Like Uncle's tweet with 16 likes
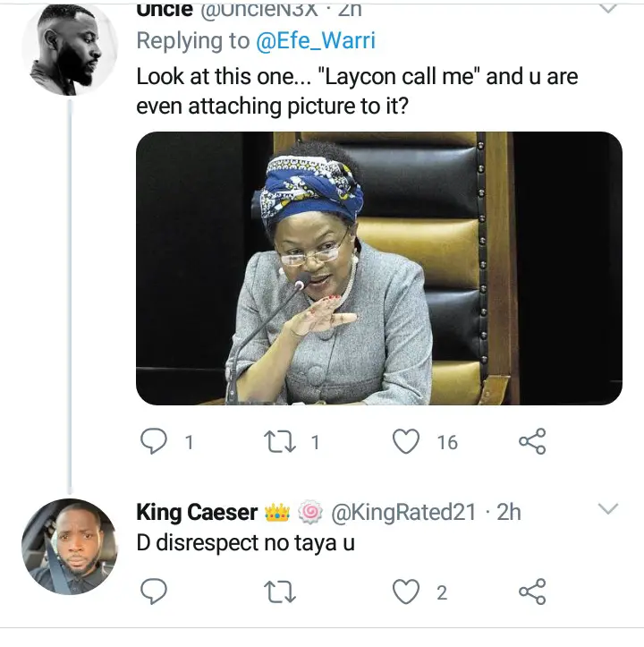The height and width of the screenshot is (647, 644). [407, 441]
